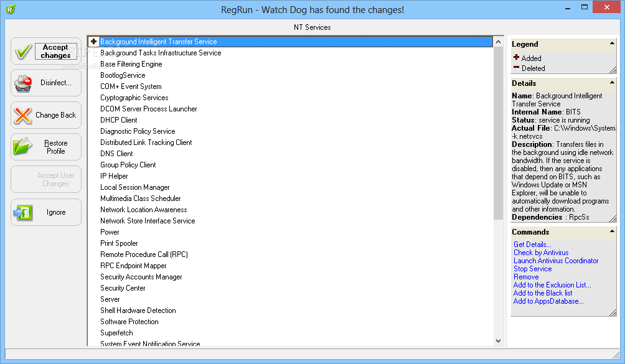Click the Disinfect spy-hat icon
Viewport: 625px width, 364px height.
click(x=22, y=83)
